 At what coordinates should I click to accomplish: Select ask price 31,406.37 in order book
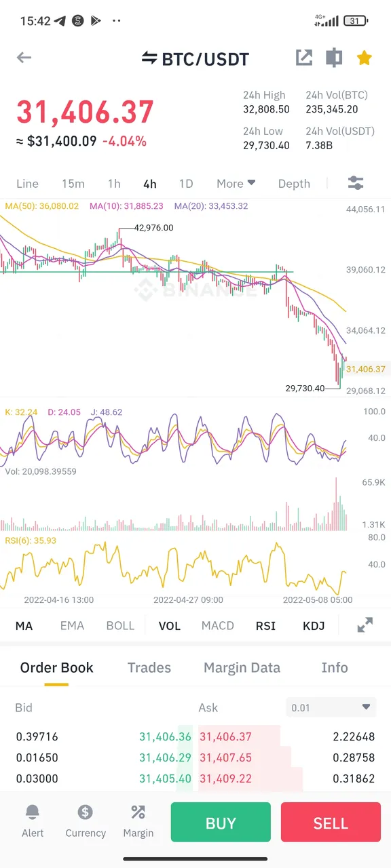pyautogui.click(x=225, y=736)
